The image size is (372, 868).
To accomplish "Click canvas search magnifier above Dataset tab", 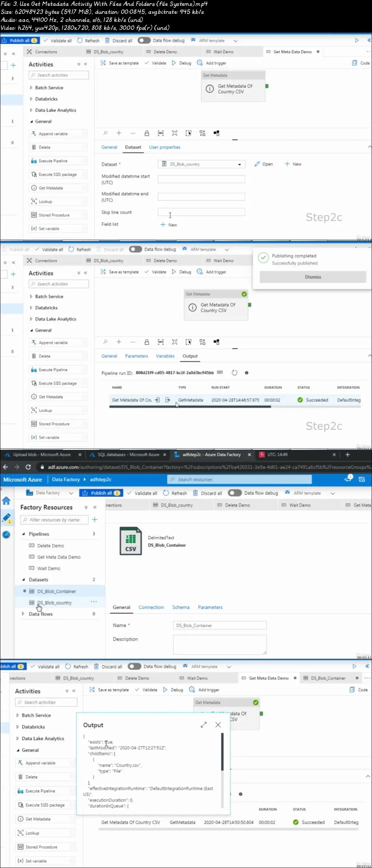I will (105, 133).
